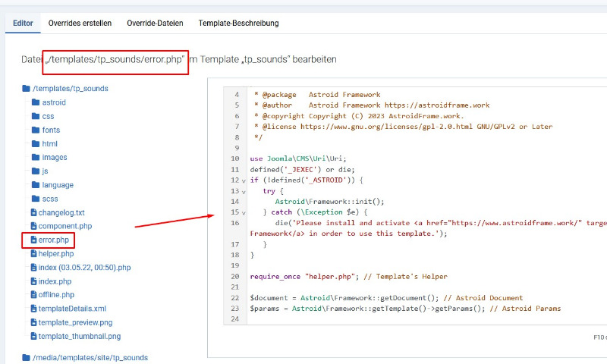Click the scss folder icon

click(x=36, y=199)
